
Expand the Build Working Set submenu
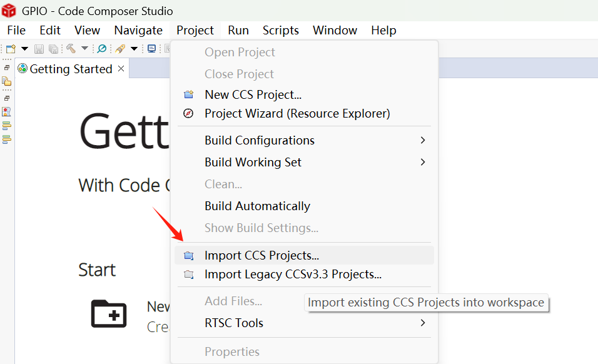[x=423, y=162]
